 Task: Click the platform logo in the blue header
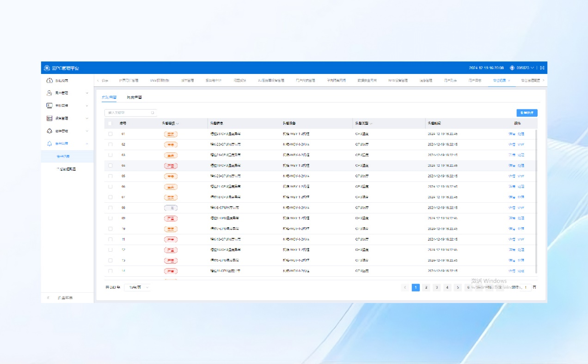47,68
